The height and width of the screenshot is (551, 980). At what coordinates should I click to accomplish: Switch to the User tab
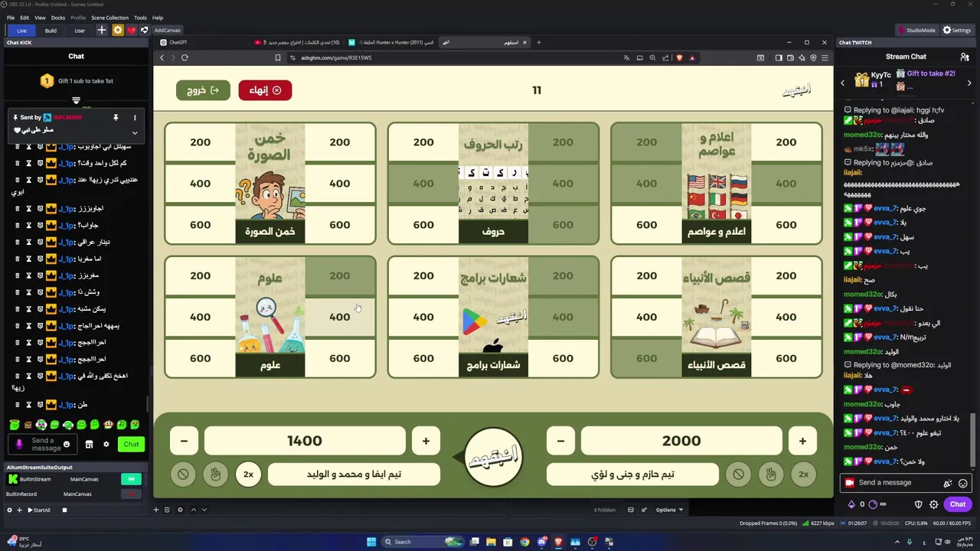[80, 31]
